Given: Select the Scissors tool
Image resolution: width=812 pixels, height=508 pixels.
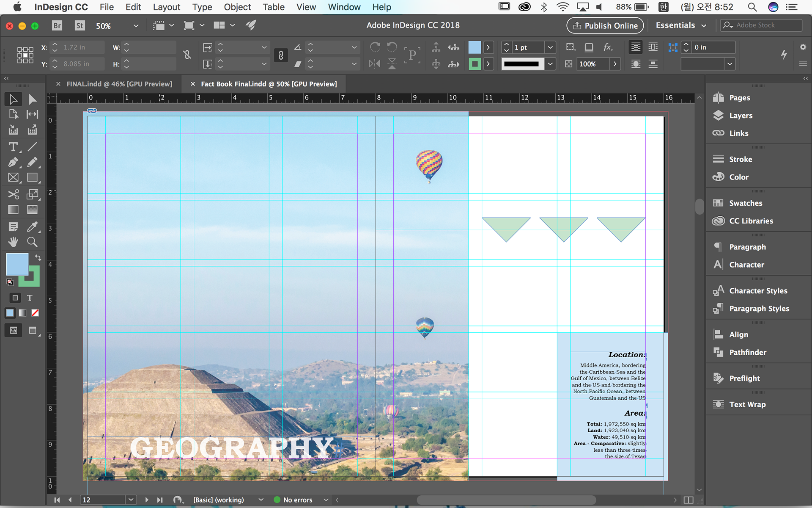Looking at the screenshot, I should (x=13, y=194).
